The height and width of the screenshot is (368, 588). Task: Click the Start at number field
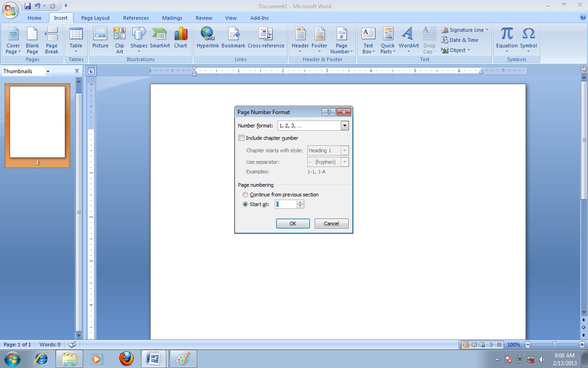pos(286,204)
